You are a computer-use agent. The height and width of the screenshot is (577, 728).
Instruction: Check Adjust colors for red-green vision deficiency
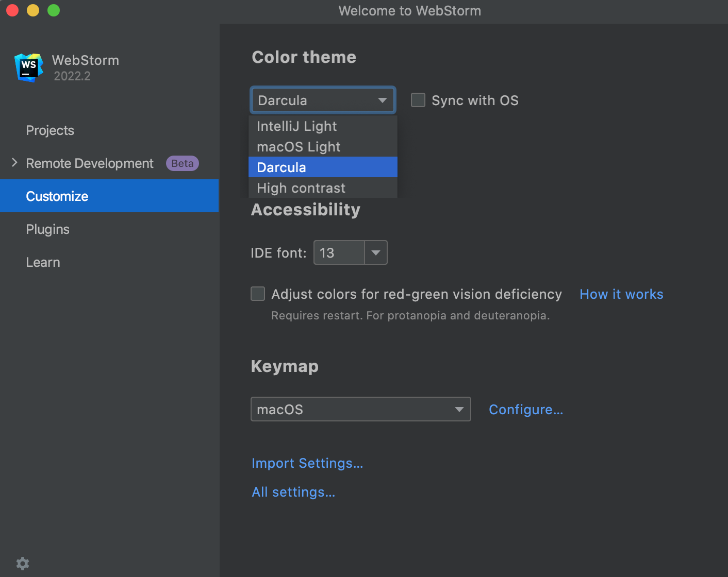[257, 293]
